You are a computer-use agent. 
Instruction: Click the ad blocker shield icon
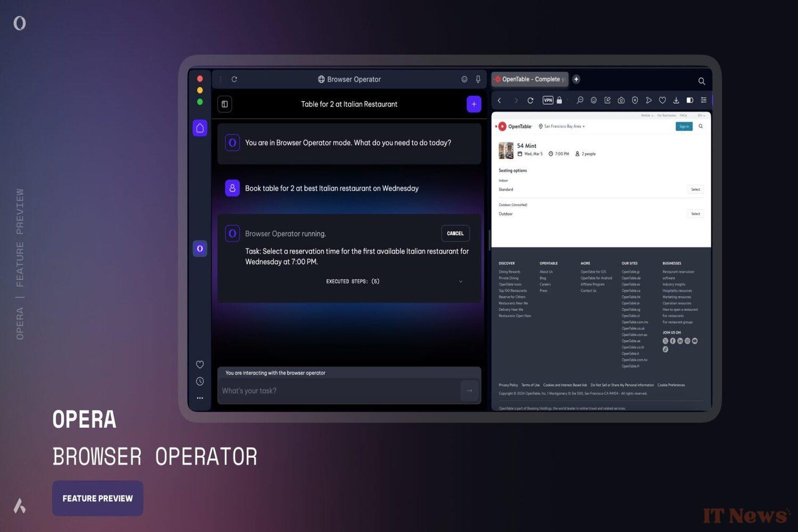pos(635,100)
